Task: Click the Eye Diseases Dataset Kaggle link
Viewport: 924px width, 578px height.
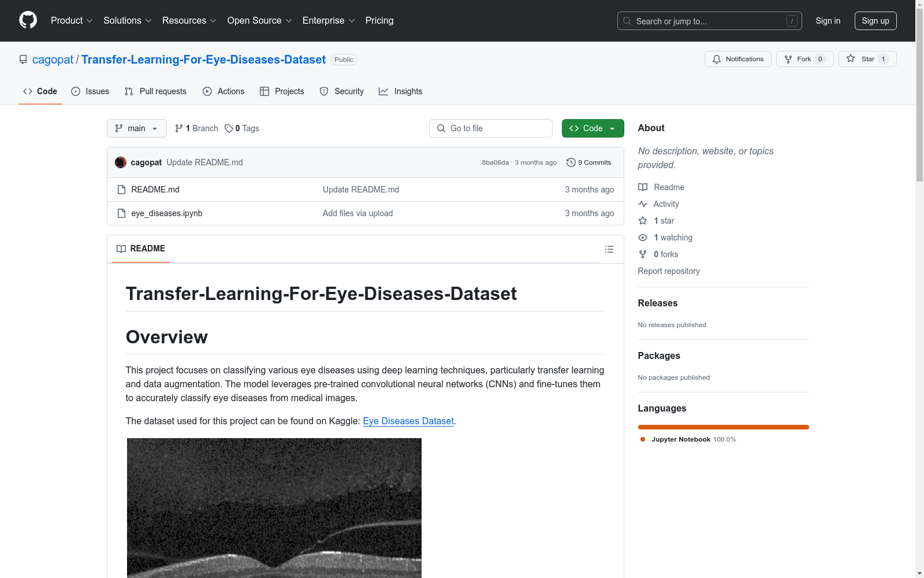Action: (x=408, y=421)
